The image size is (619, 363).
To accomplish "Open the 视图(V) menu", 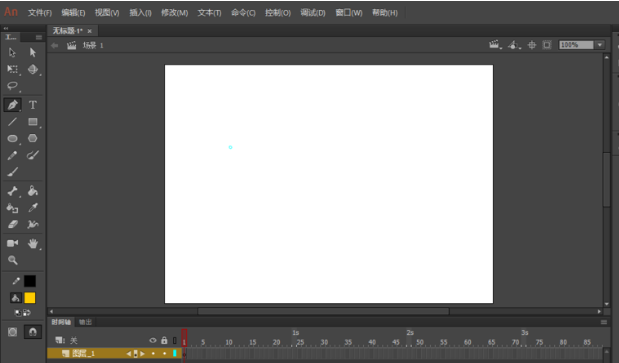I will [107, 13].
